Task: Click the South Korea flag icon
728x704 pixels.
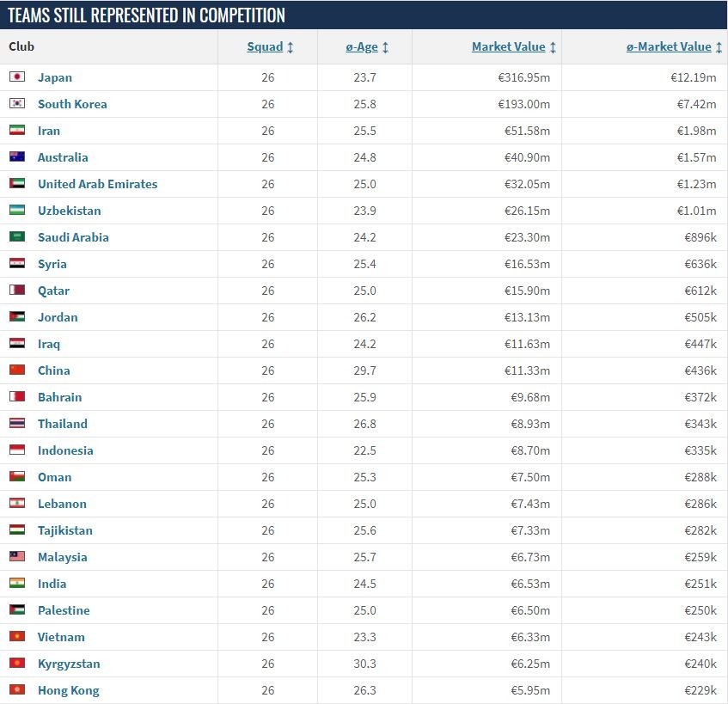Action: pyautogui.click(x=17, y=103)
